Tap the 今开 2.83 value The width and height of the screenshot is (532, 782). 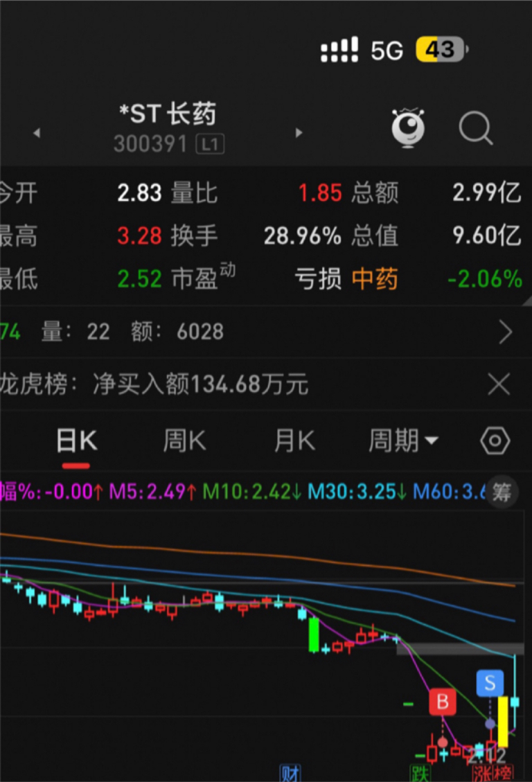(139, 193)
